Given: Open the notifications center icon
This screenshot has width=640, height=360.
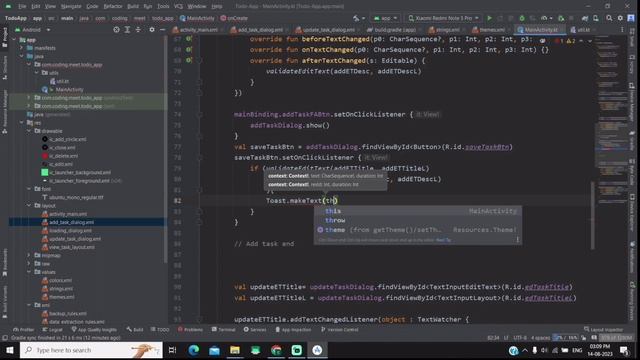Looking at the screenshot, I should (x=624, y=350).
